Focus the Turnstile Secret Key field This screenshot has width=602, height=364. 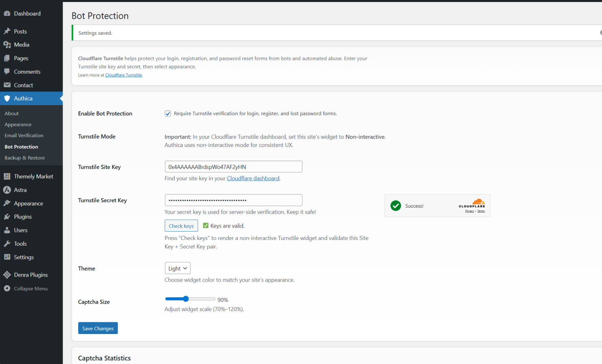tap(233, 200)
